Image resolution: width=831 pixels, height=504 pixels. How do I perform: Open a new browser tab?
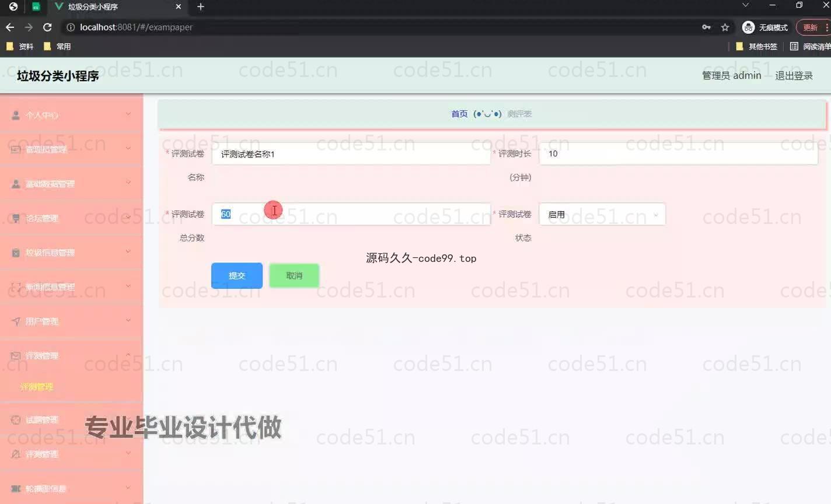[201, 6]
